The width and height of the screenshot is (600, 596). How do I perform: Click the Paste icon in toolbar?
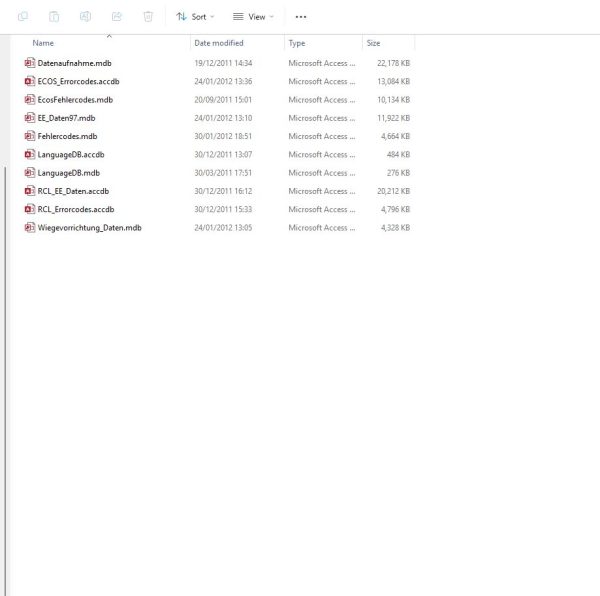pos(54,16)
